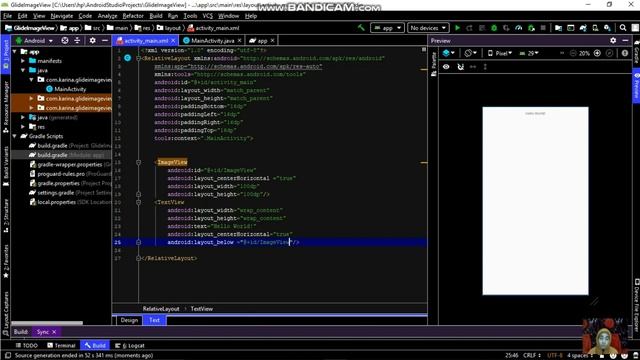
Task: Open Project panel gear settings
Action: tap(93, 40)
